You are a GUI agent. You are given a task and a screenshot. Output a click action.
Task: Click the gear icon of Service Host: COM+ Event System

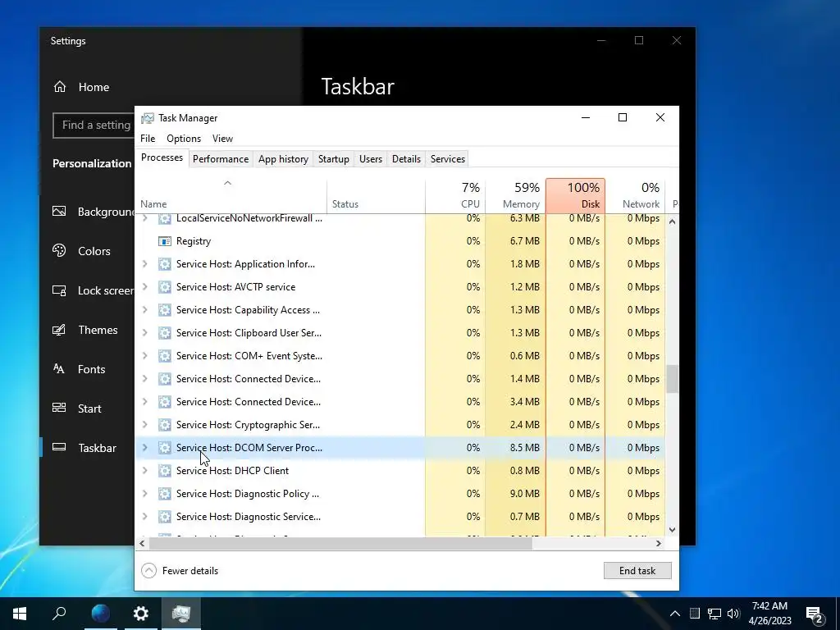click(x=164, y=356)
